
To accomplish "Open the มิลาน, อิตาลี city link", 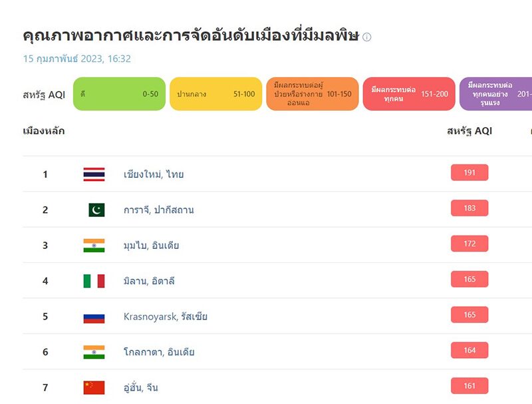I will tap(149, 281).
